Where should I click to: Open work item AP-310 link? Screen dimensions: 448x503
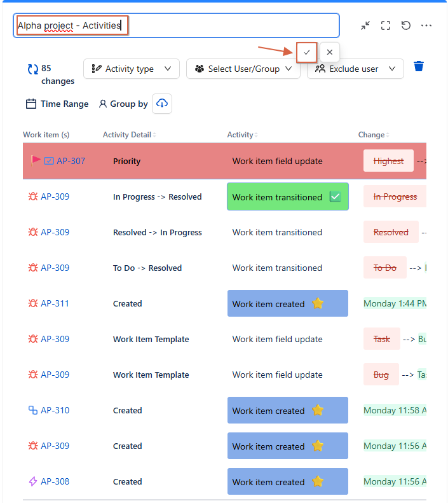55,410
